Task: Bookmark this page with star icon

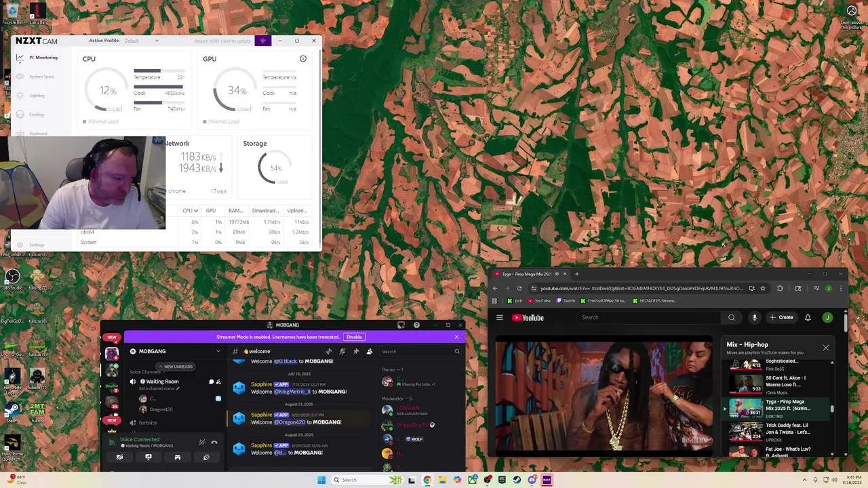Action: coord(762,289)
